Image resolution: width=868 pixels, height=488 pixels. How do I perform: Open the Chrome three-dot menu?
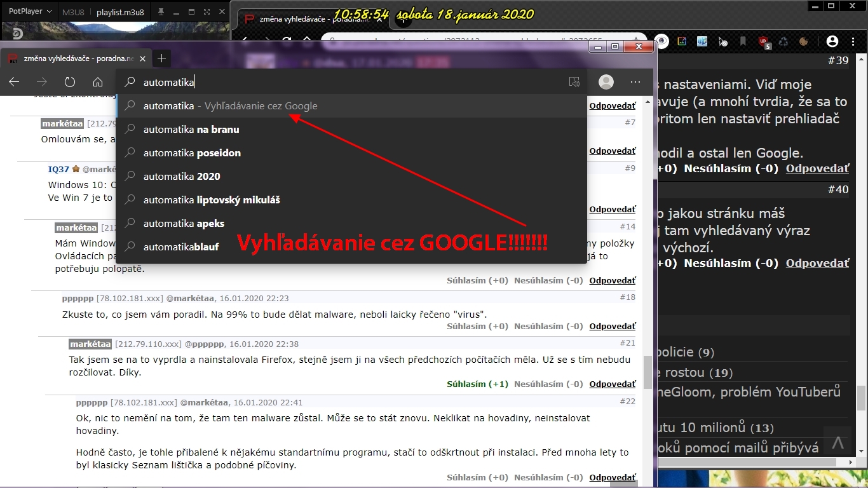854,41
